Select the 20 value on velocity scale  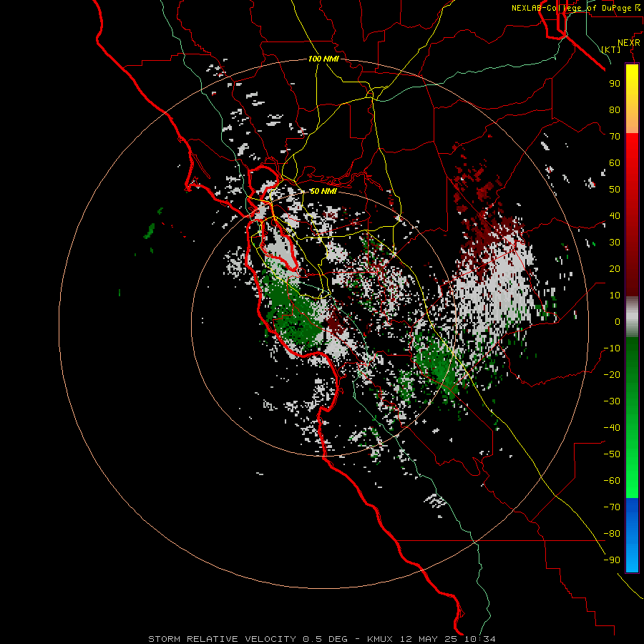click(x=615, y=268)
